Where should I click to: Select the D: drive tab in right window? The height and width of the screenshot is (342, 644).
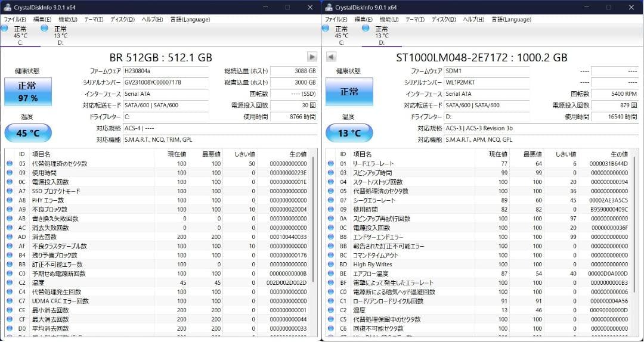(382, 35)
